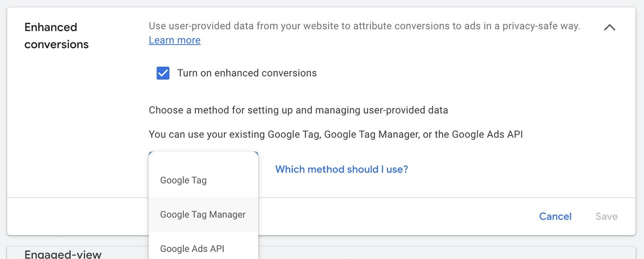Image resolution: width=644 pixels, height=259 pixels.
Task: Select Google Tag Manager from the dropdown
Action: coord(203,215)
